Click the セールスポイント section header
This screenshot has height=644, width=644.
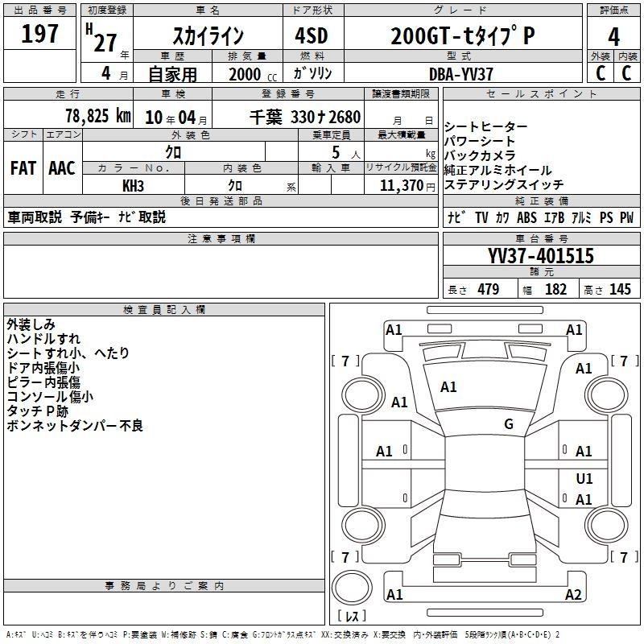(x=541, y=94)
